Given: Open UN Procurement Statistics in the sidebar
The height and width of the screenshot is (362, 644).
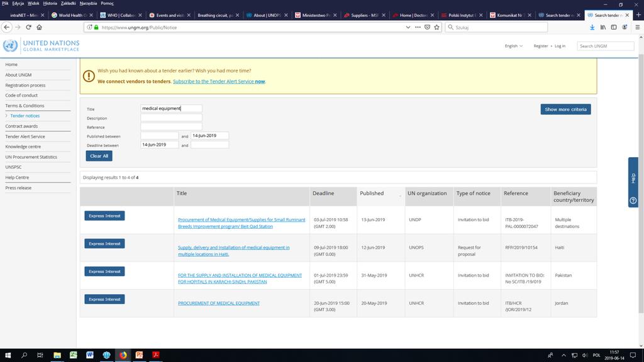Looking at the screenshot, I should (31, 156).
